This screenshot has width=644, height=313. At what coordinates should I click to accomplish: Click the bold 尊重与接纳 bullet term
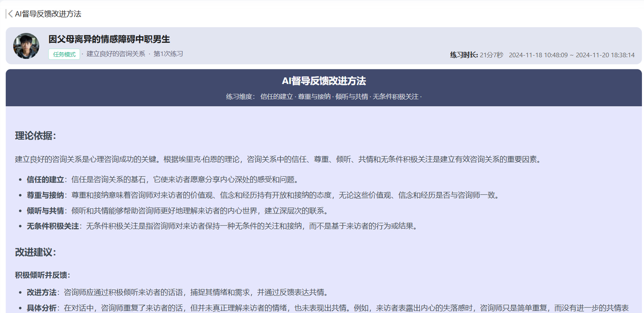45,195
